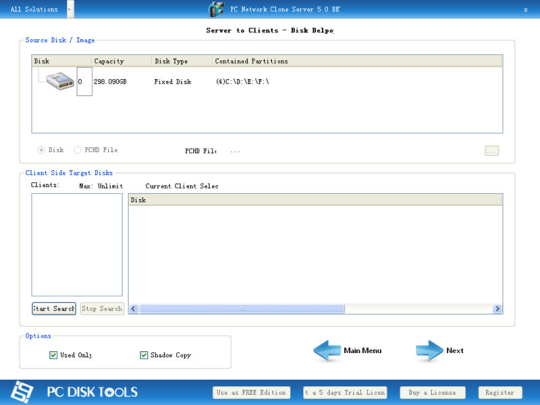Click the All Solutions menu label
The height and width of the screenshot is (405, 540).
pos(34,9)
